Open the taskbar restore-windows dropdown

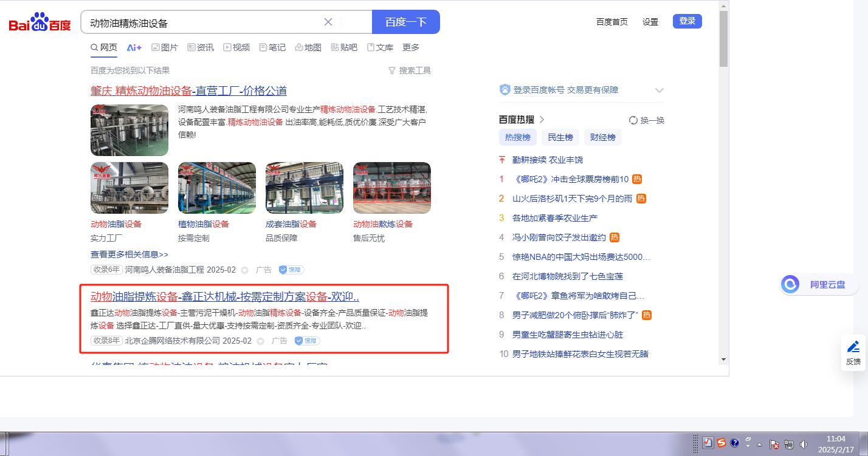point(748,443)
